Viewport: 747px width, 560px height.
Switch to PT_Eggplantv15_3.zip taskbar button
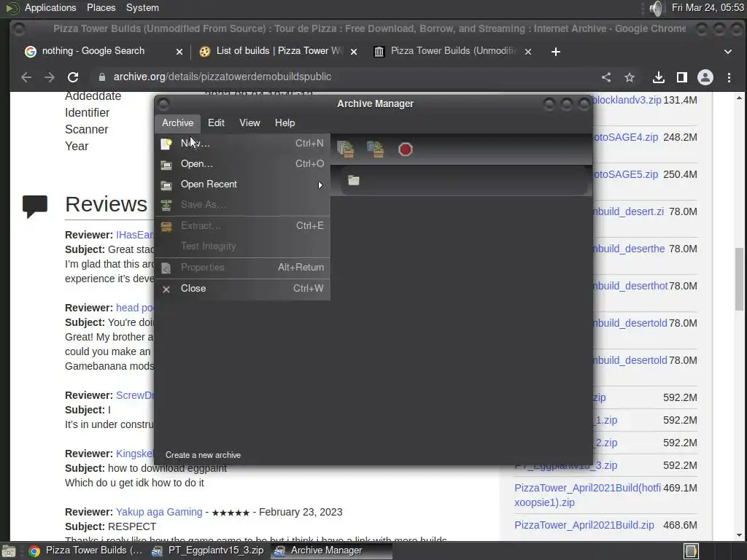click(208, 551)
